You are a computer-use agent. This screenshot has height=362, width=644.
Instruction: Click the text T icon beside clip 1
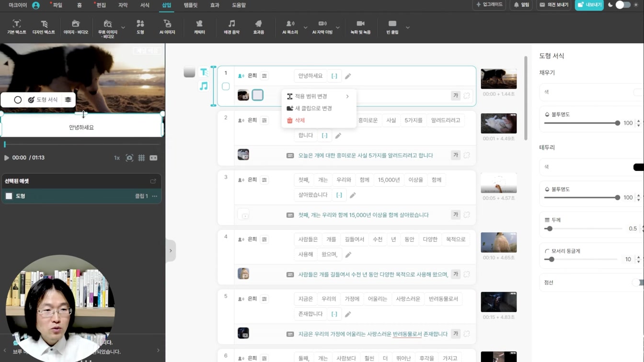204,72
